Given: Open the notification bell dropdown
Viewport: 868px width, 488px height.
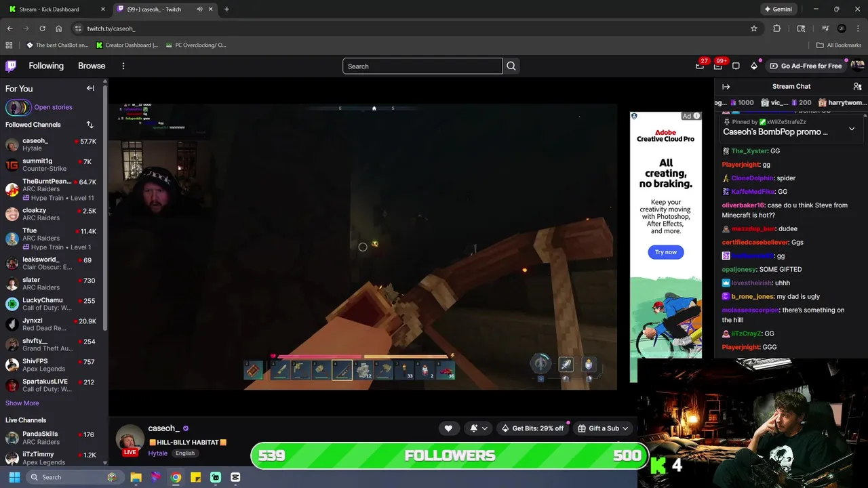Looking at the screenshot, I should coord(479,428).
